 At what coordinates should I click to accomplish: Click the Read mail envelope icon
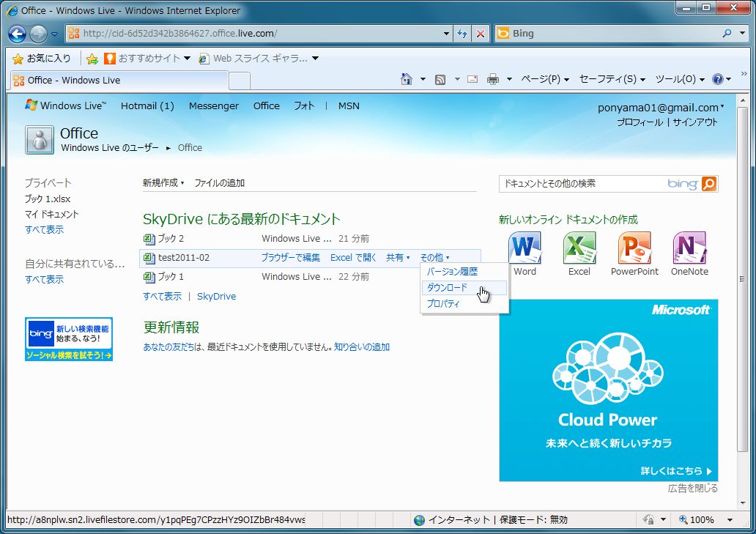[472, 79]
